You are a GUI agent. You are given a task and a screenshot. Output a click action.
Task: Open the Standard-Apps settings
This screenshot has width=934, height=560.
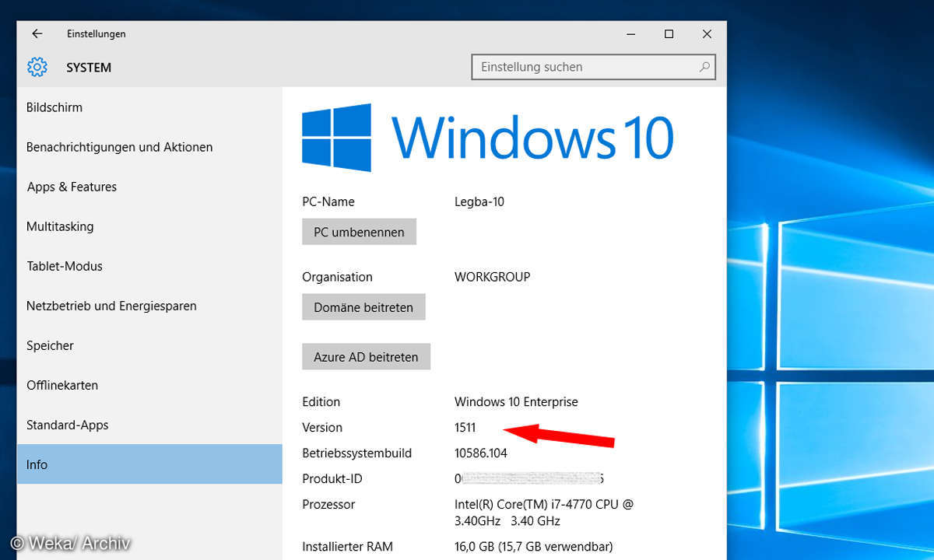coord(149,425)
